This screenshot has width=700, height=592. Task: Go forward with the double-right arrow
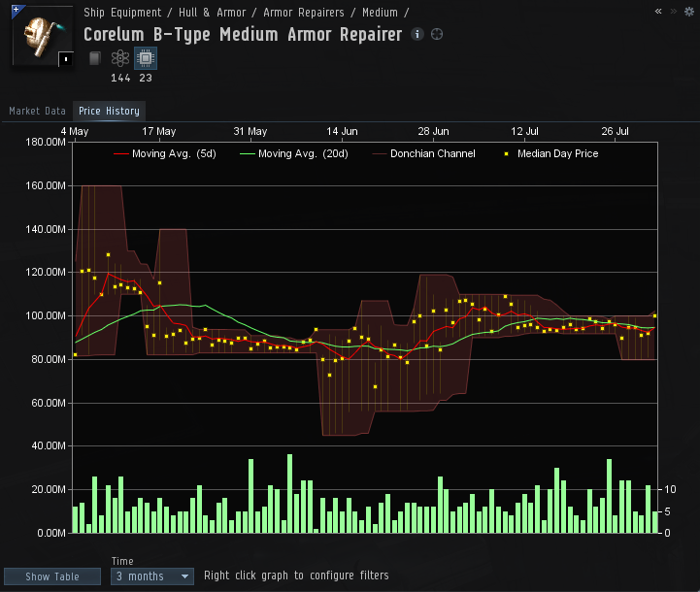pyautogui.click(x=673, y=12)
